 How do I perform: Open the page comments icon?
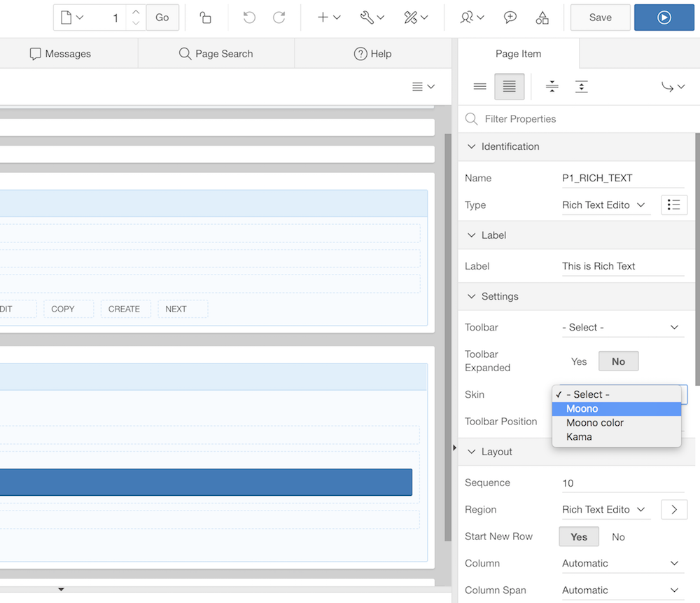tap(510, 17)
